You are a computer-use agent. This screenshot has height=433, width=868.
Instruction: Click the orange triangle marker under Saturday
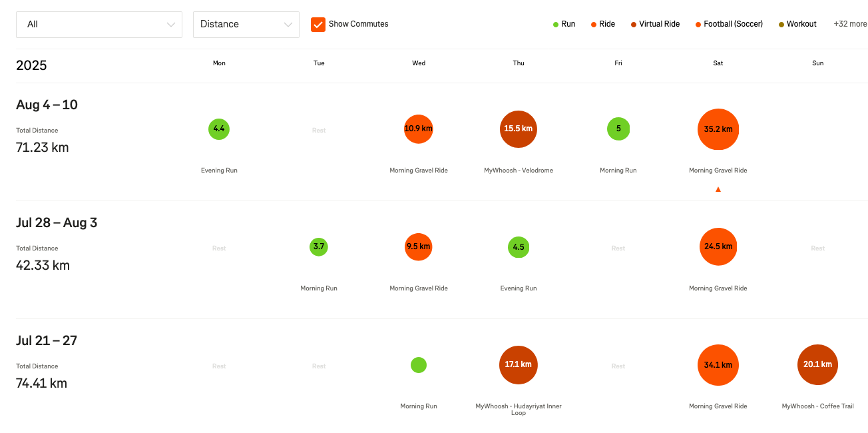(x=718, y=190)
